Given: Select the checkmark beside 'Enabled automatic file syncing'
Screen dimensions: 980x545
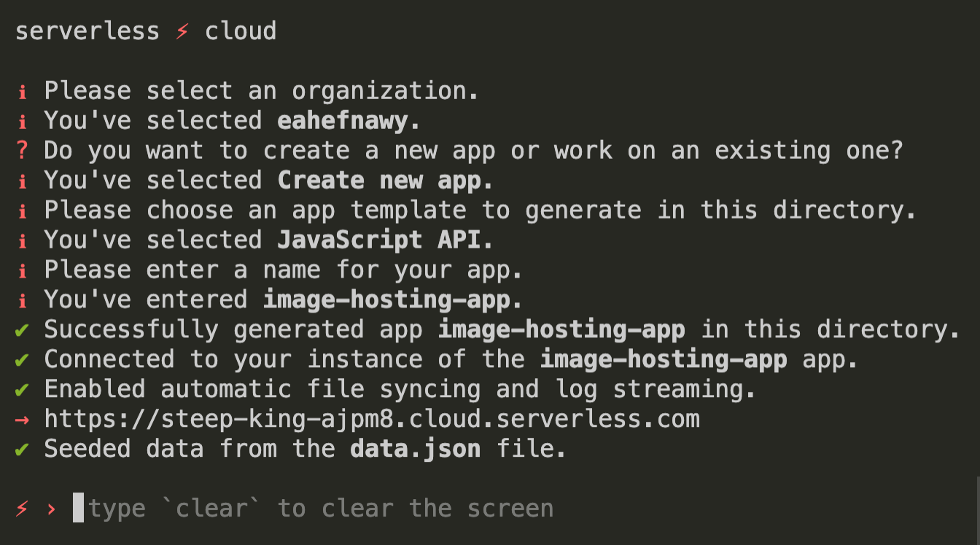Looking at the screenshot, I should [x=22, y=388].
